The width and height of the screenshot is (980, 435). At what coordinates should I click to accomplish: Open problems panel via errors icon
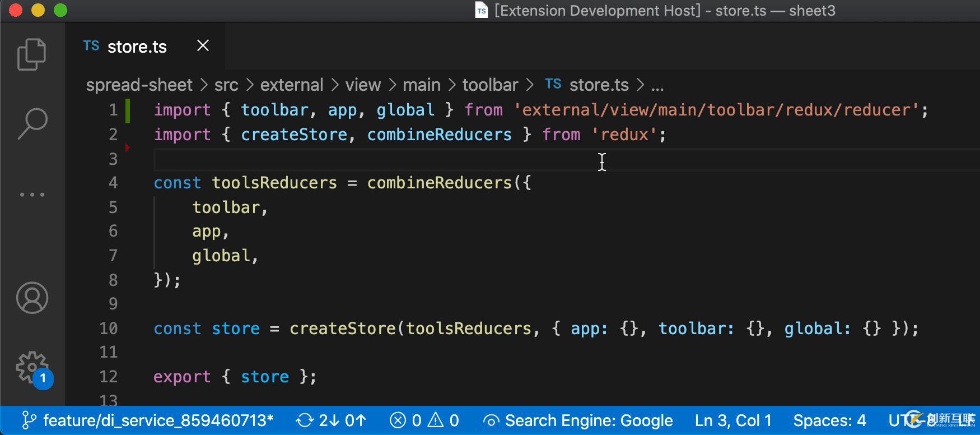click(x=398, y=420)
